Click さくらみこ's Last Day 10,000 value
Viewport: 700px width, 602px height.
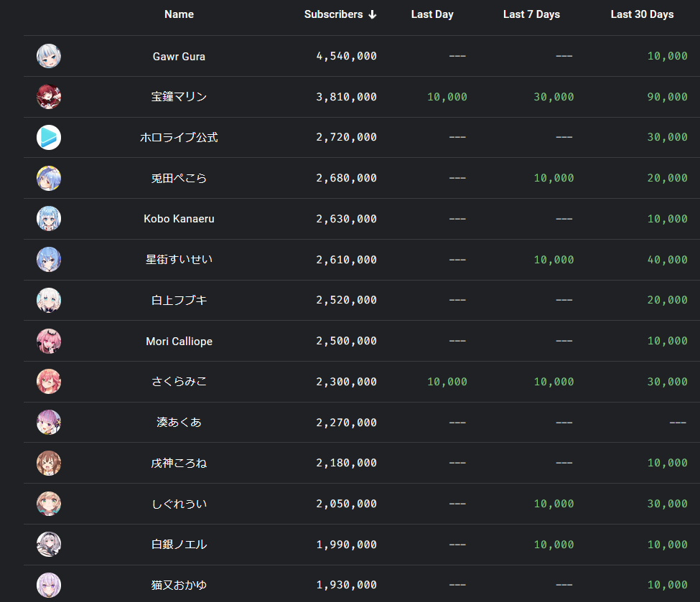pos(447,382)
